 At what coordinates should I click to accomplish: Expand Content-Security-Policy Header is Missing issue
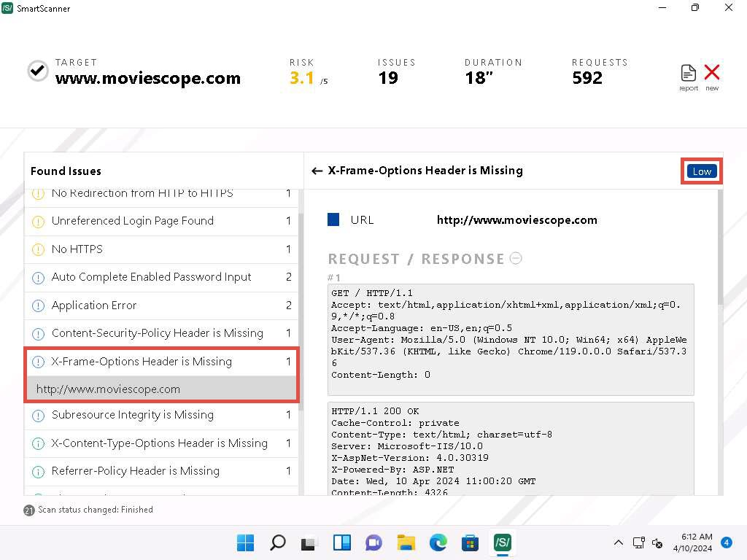tap(157, 333)
